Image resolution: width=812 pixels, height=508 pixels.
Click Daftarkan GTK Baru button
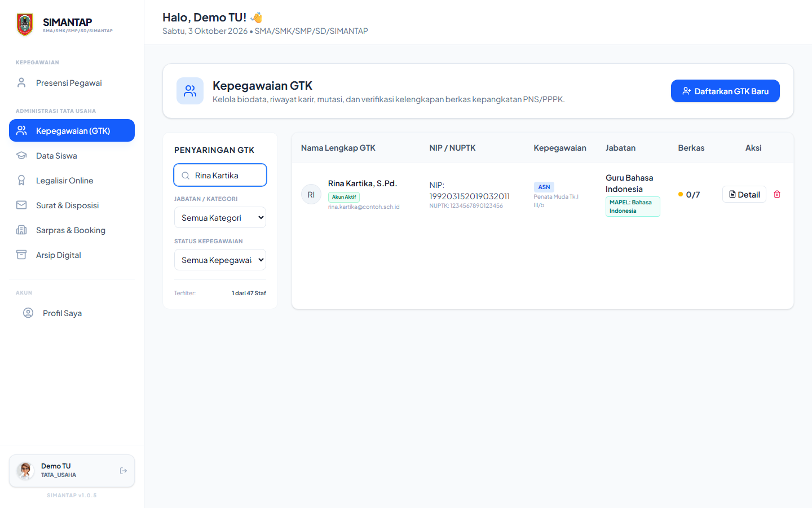pos(725,91)
